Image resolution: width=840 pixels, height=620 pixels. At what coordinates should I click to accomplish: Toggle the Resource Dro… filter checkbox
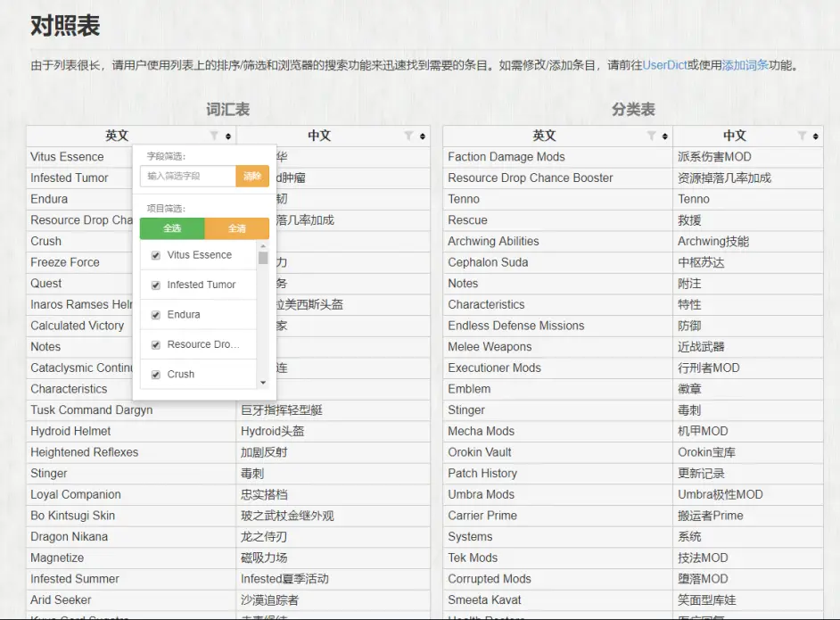(156, 344)
